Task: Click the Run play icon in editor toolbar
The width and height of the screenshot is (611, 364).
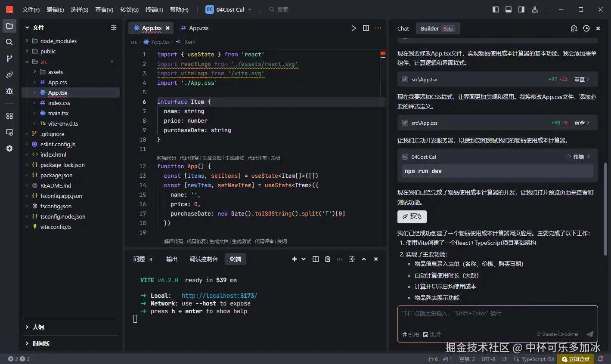Action: pyautogui.click(x=354, y=28)
